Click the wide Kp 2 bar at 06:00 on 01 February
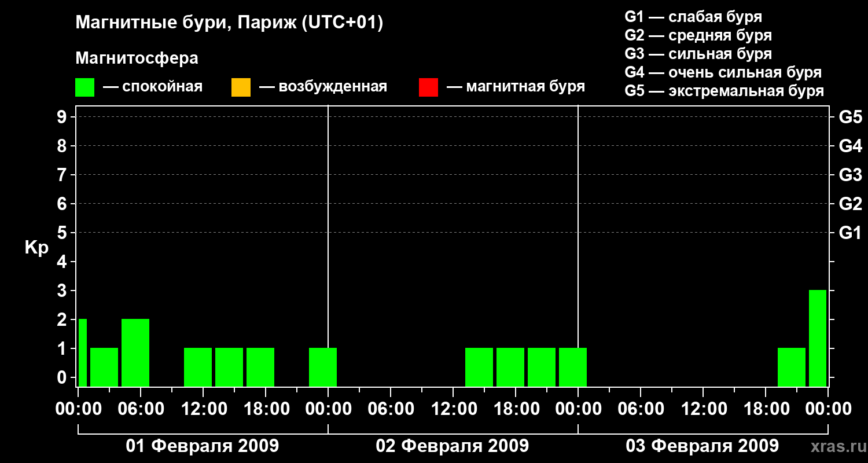The width and height of the screenshot is (868, 463). click(135, 352)
